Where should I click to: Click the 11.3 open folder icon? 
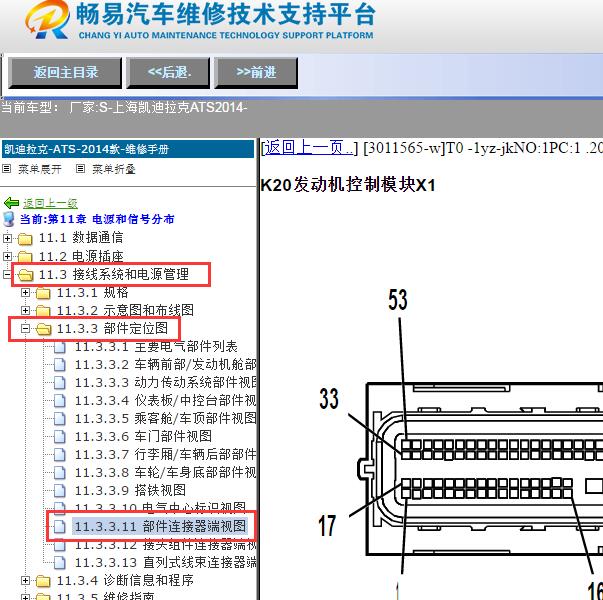(x=25, y=275)
